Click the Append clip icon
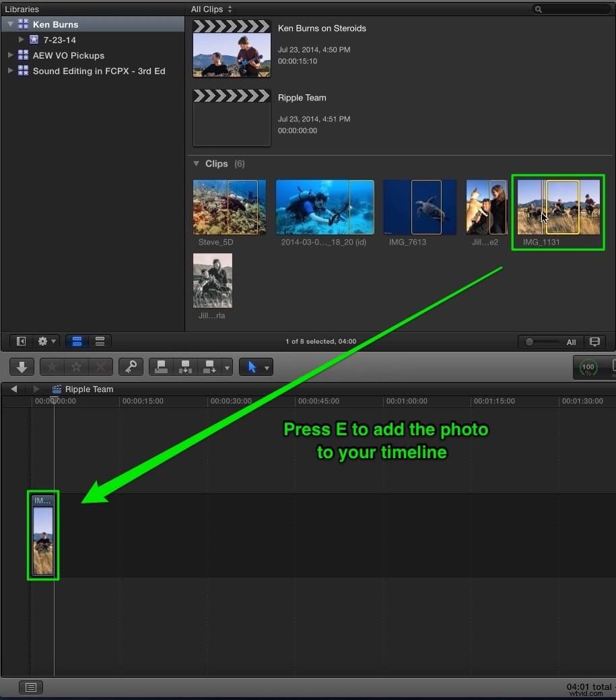Image resolution: width=616 pixels, height=700 pixels. click(x=209, y=367)
